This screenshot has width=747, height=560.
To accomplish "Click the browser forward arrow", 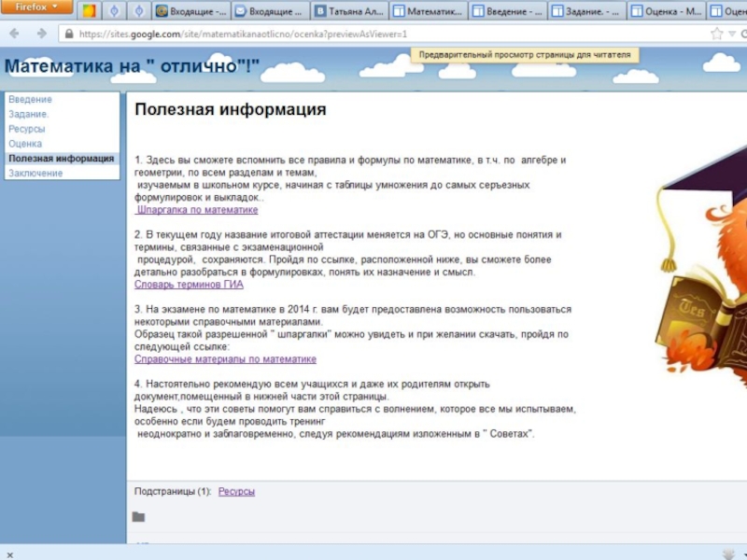I will pos(41,34).
